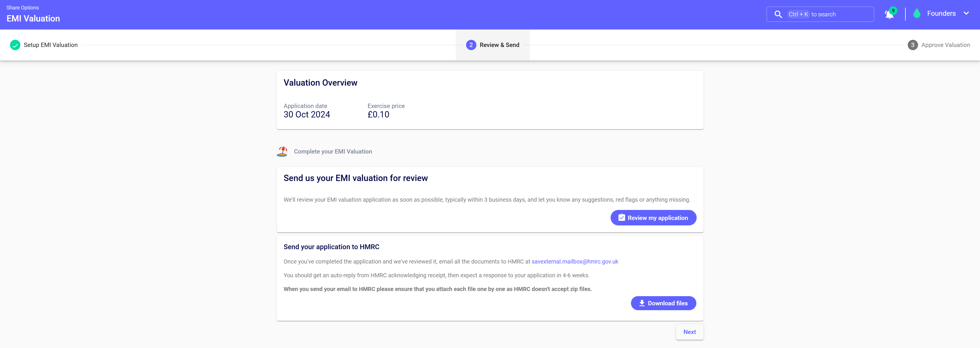Click the Next button

[689, 332]
